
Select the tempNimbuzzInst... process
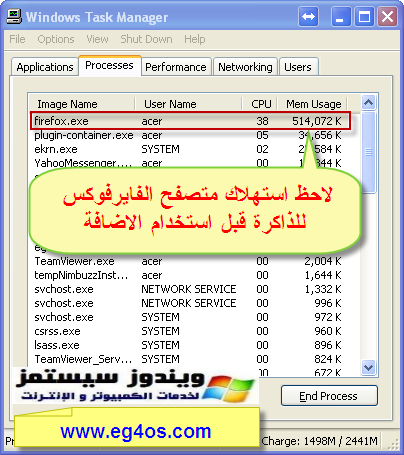click(x=188, y=275)
